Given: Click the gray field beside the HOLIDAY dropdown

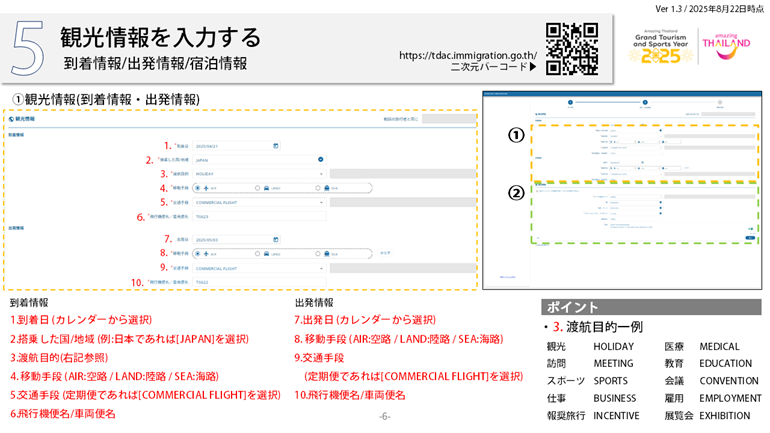Looking at the screenshot, I should coord(403,174).
